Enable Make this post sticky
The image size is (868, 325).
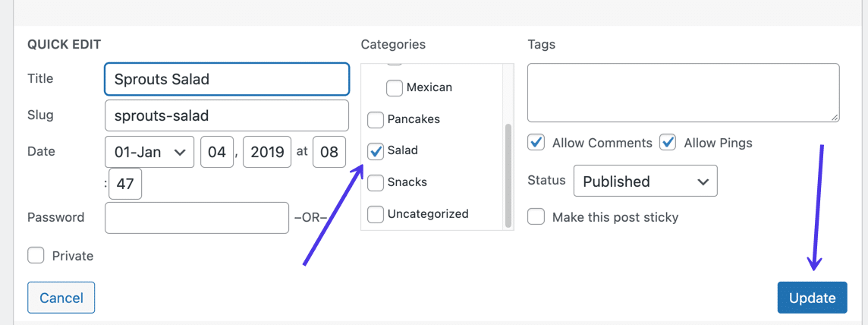coord(536,217)
